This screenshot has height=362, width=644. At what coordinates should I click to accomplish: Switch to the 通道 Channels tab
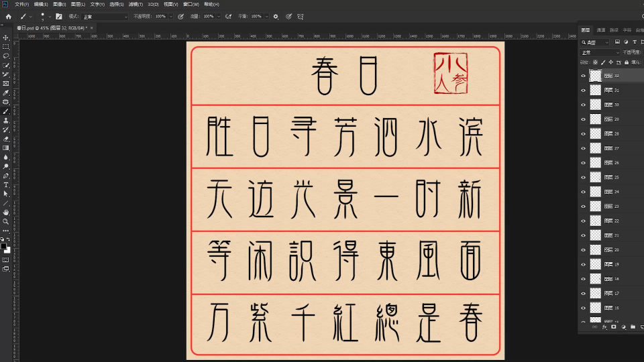[x=601, y=30]
